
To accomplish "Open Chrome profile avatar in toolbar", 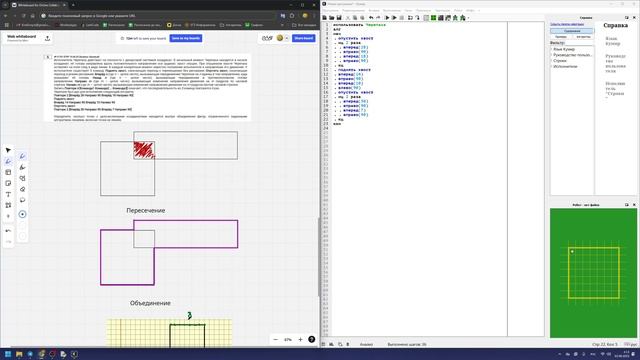I will point(304,16).
